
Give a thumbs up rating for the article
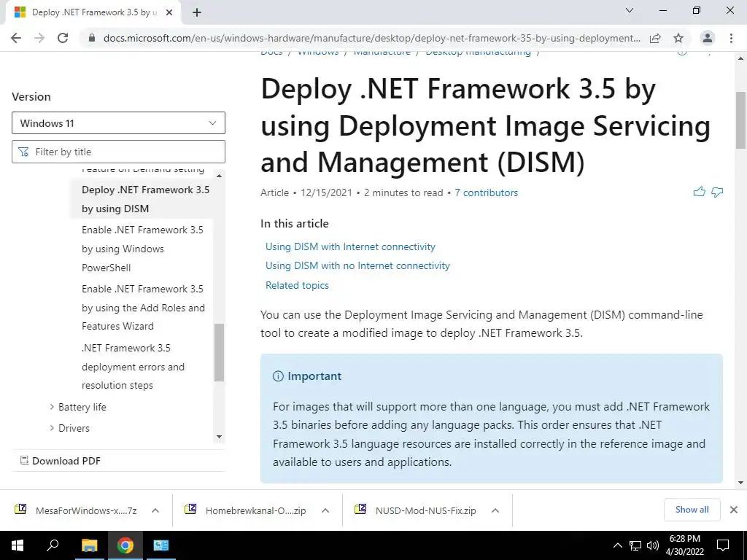point(700,192)
